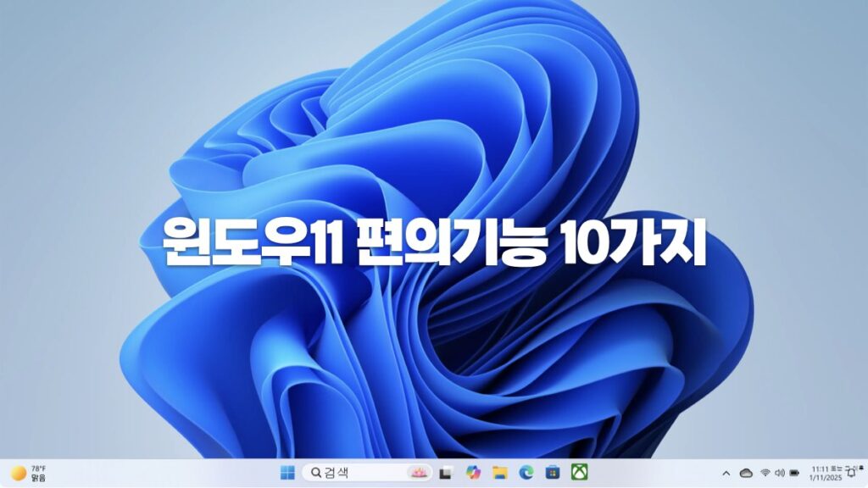Launch Microsoft Edge from the taskbar
Screen dimensions: 868x488
526,473
